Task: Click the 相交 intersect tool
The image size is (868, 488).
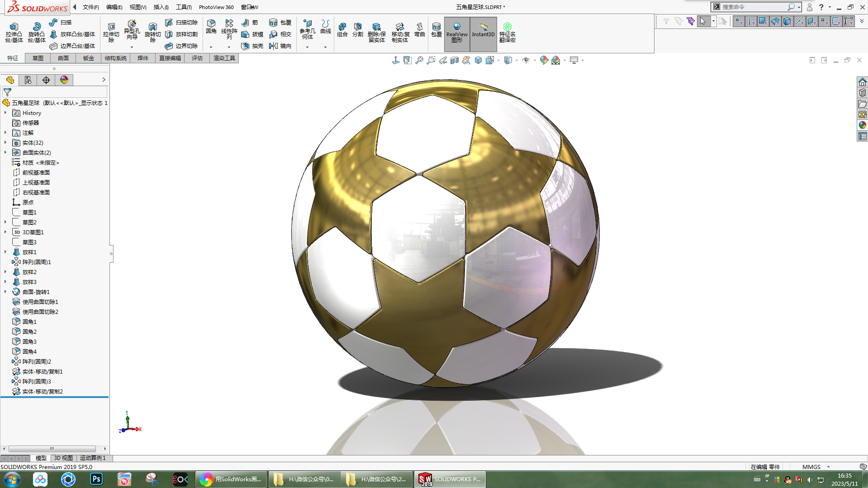Action: (280, 34)
